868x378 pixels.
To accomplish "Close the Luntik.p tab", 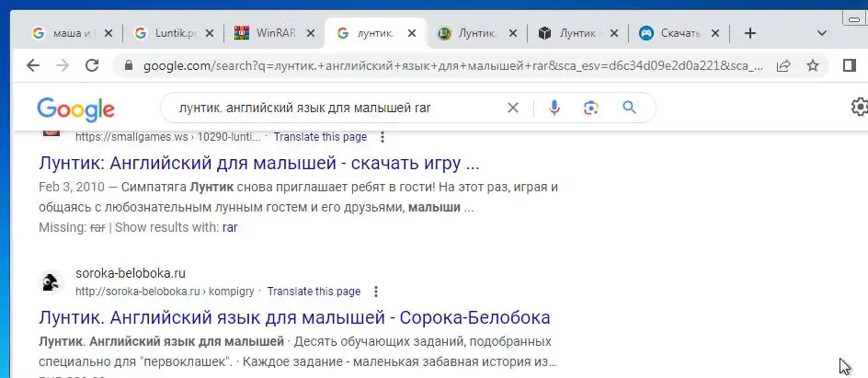I will [x=210, y=33].
